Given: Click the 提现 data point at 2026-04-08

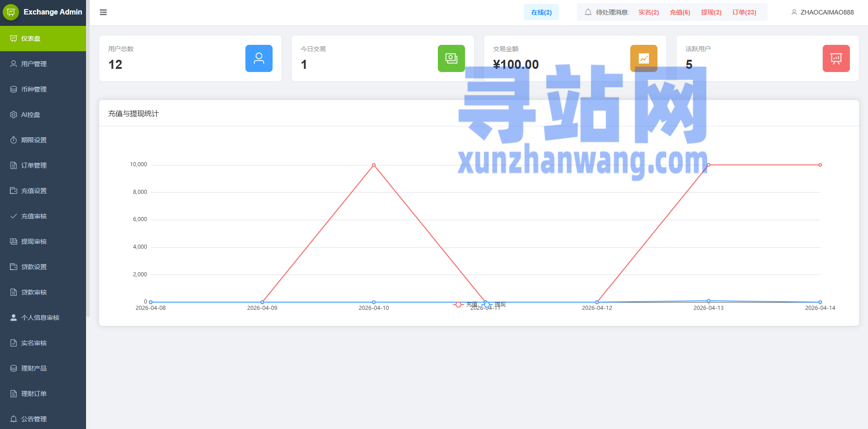Looking at the screenshot, I should pos(151,302).
